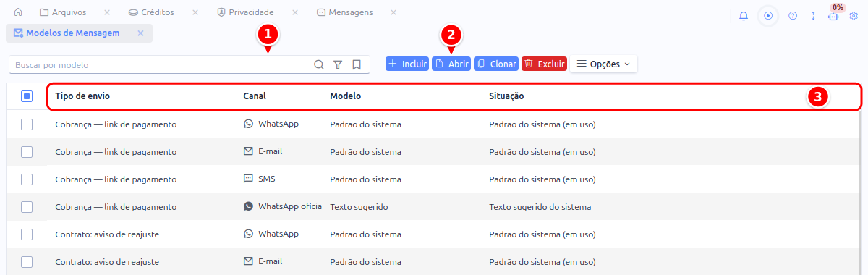Viewport: 868px width, 275px height.
Task: Open the notifications bell
Action: [x=744, y=15]
